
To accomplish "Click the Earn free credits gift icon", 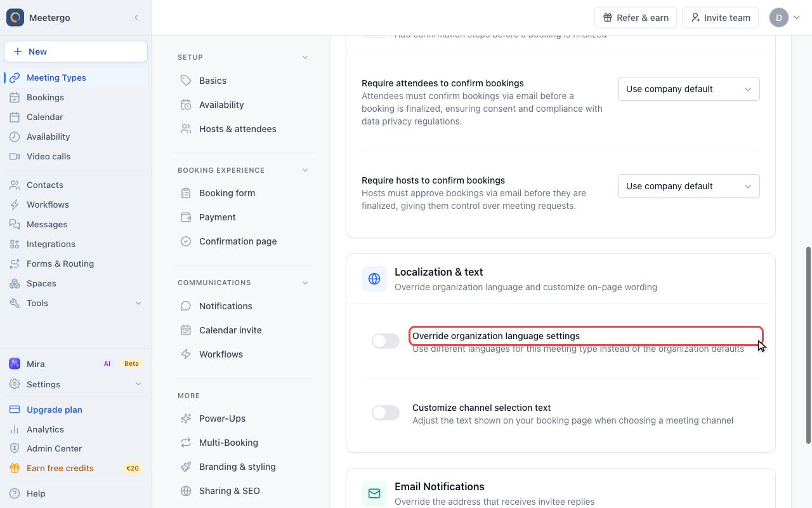I will coord(15,468).
